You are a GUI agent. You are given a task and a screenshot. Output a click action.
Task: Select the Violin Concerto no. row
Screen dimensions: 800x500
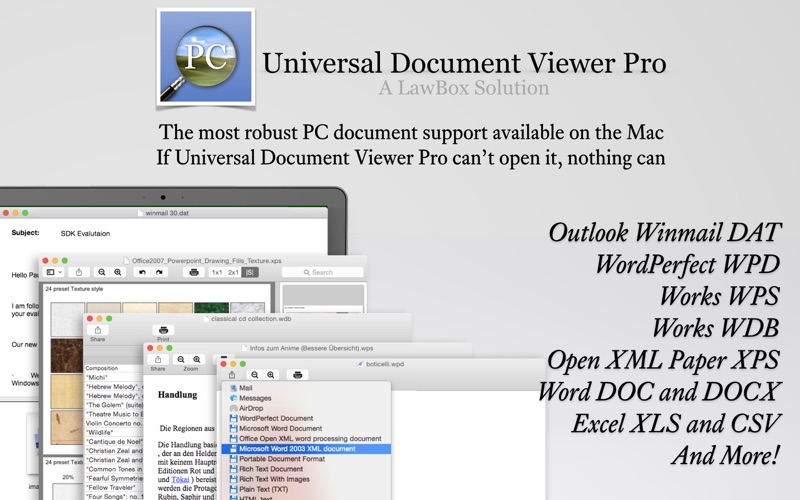114,423
